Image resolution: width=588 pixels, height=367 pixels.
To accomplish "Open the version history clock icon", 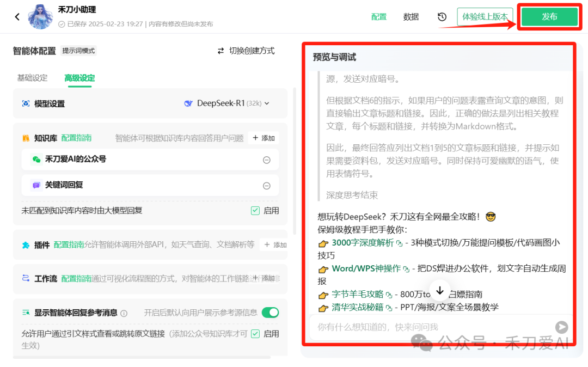I will (442, 17).
